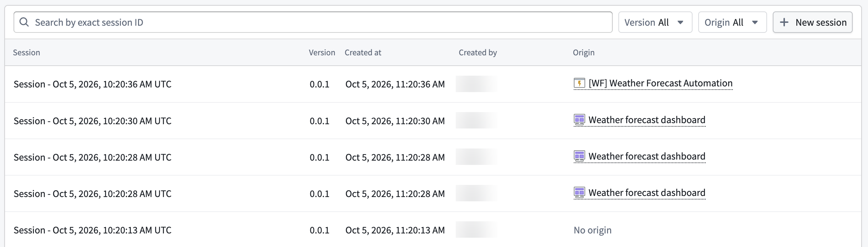
Task: Click created time Oct 5, 2026, 11:20:13 AM
Action: click(395, 230)
